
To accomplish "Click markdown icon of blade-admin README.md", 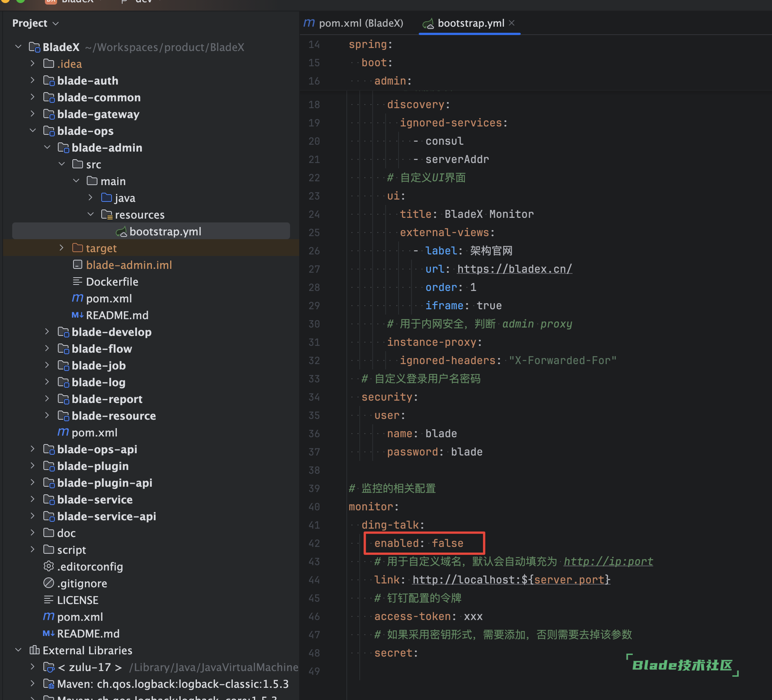I will (77, 315).
